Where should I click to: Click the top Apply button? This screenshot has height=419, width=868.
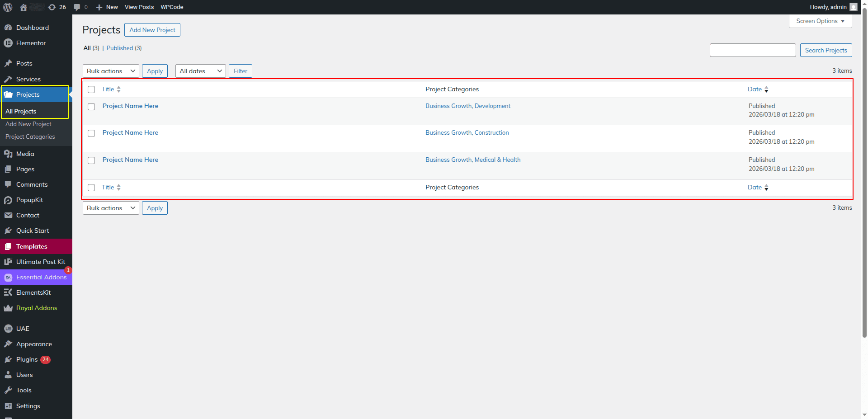point(155,71)
